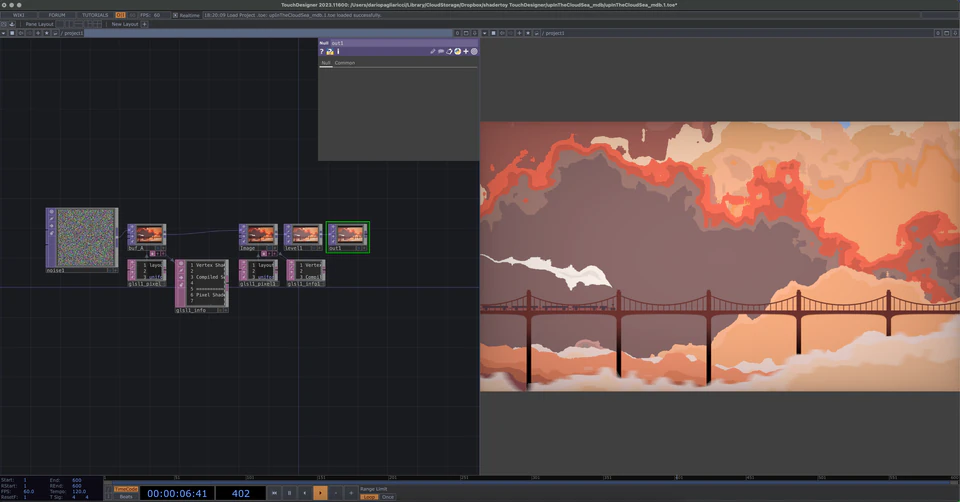Click the save project icon in layout bar
Image resolution: width=960 pixels, height=502 pixels.
(x=12, y=24)
